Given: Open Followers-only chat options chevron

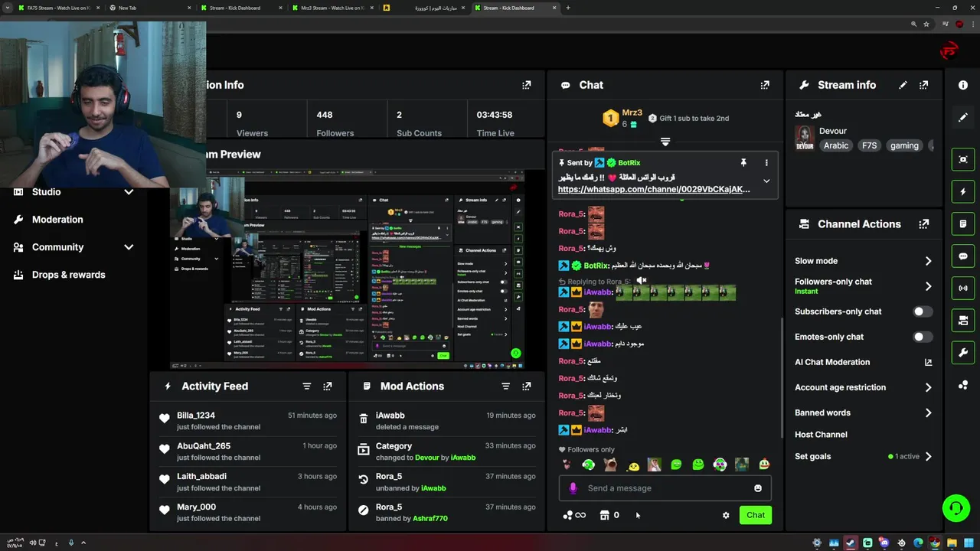Looking at the screenshot, I should [x=928, y=286].
